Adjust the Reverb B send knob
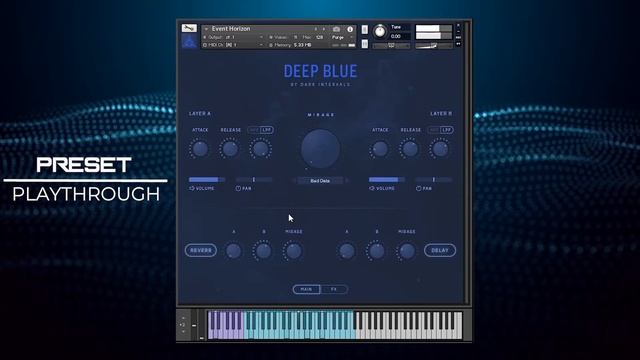The width and height of the screenshot is (640, 360). (x=264, y=251)
